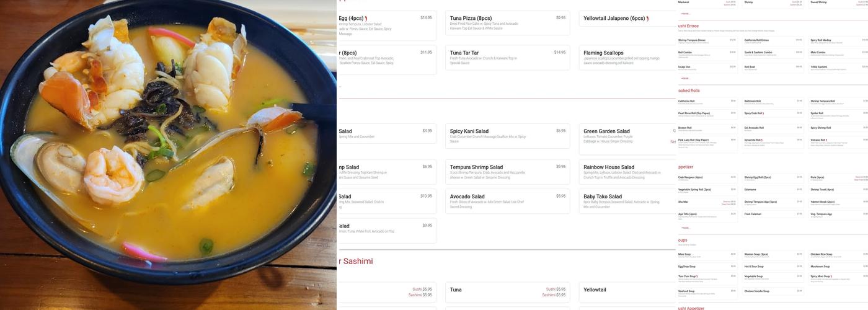
Task: Click chili icon beside Spicy Miso Soup
Action: tap(831, 277)
